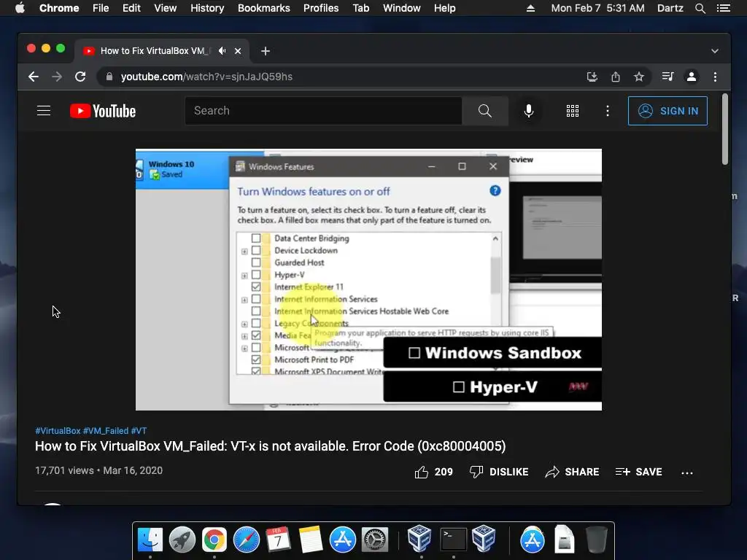Click the thumbs-down DISLIKE button
The height and width of the screenshot is (560, 747).
click(499, 472)
